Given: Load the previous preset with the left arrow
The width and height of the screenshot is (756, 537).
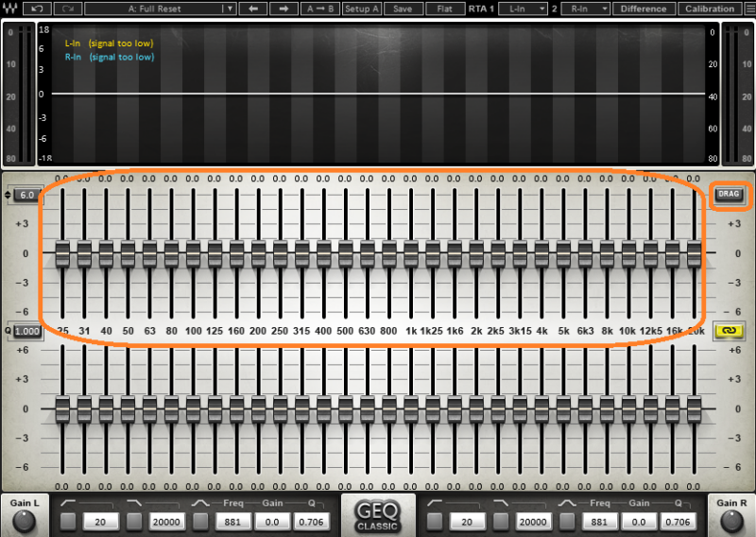Looking at the screenshot, I should click(x=253, y=9).
